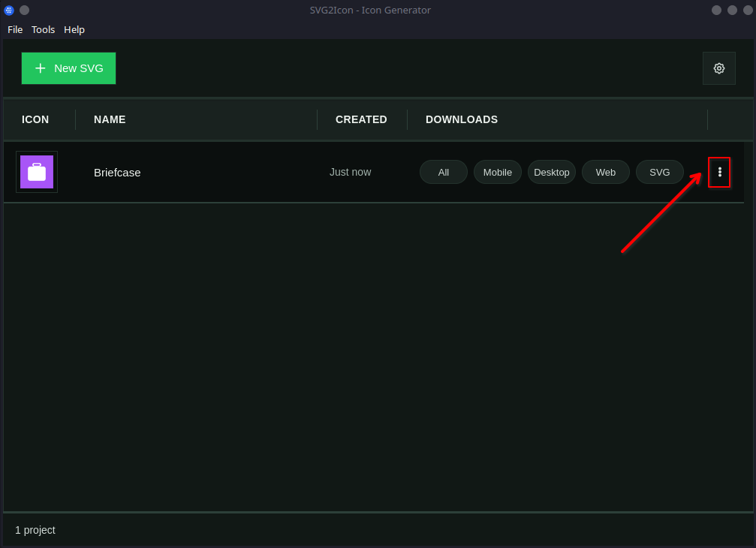The height and width of the screenshot is (548, 756).
Task: Click the blue app icon top-left corner
Action: tap(8, 10)
